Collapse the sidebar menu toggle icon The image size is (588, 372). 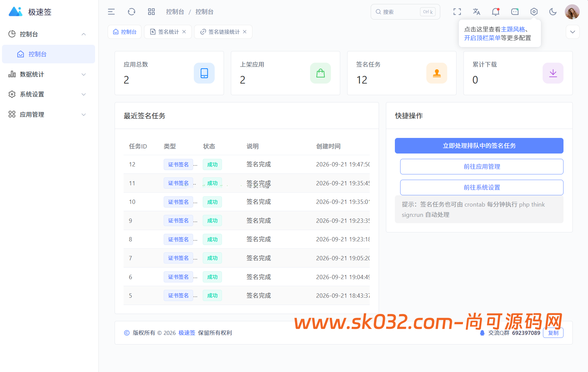coord(111,12)
